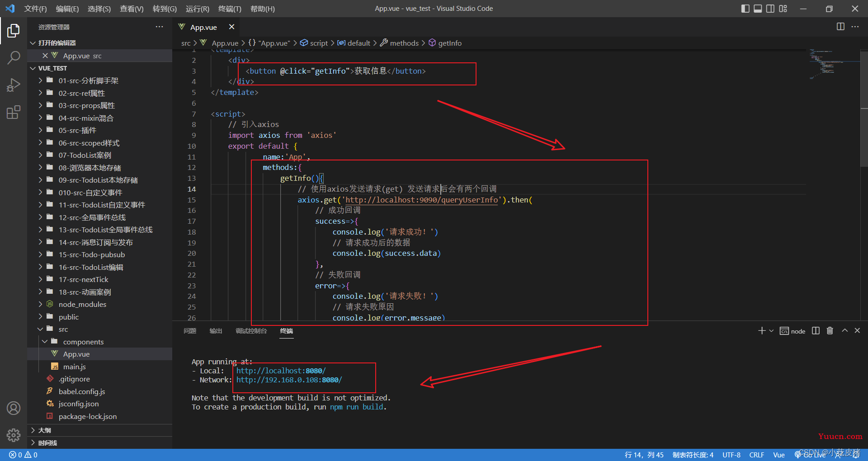The width and height of the screenshot is (868, 461).
Task: Select the Terminal (终端) panel tab
Action: tap(287, 331)
